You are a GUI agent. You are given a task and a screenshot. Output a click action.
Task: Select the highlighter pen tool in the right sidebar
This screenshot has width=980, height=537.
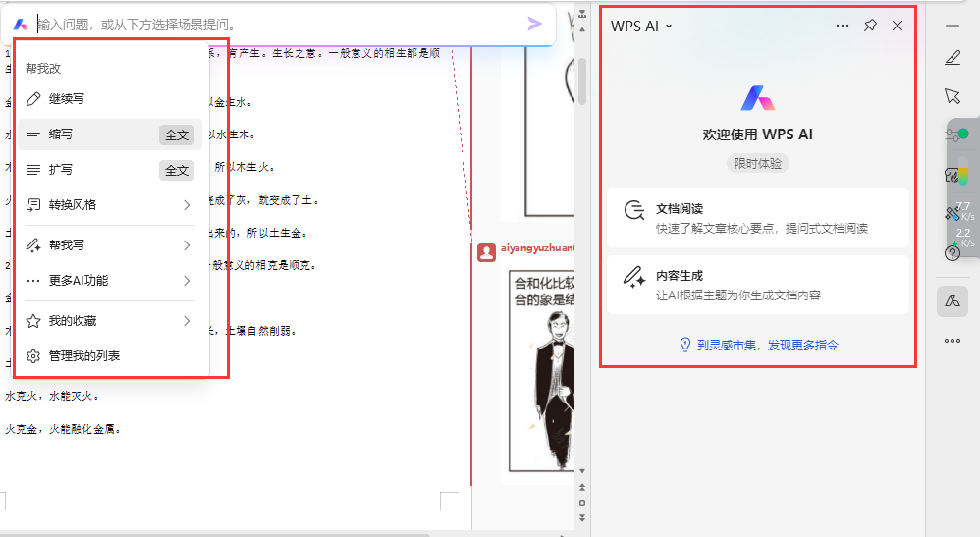[953, 58]
